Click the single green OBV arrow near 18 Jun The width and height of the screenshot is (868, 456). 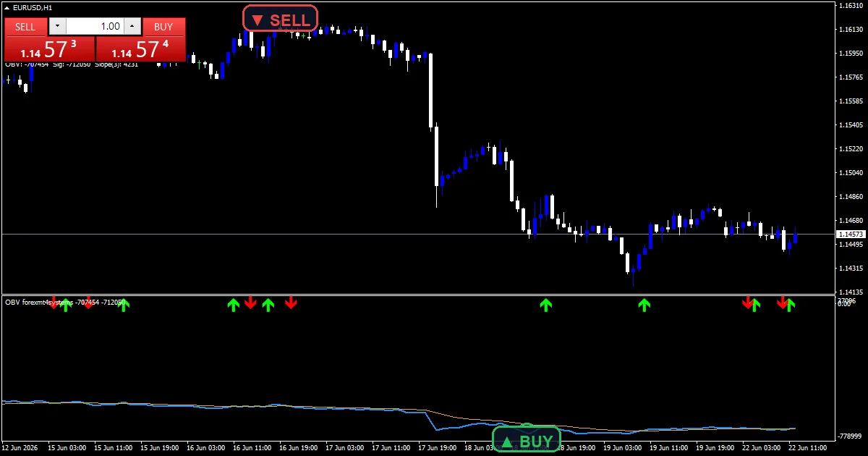click(546, 305)
